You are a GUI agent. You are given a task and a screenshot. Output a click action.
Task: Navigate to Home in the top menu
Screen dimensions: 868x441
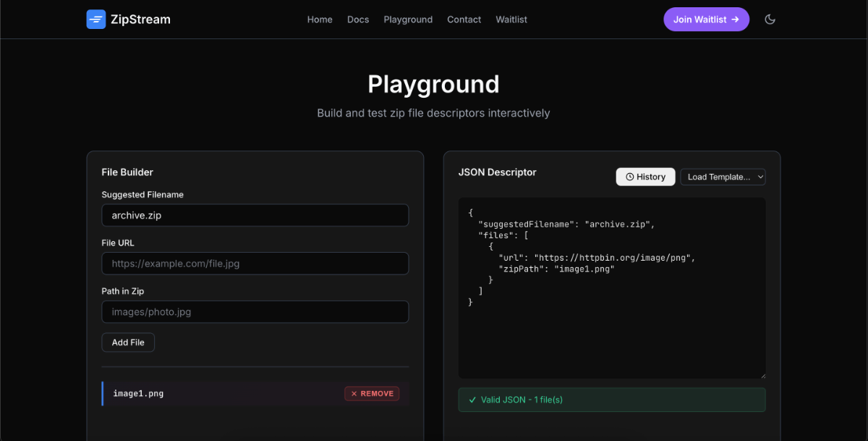pos(320,20)
